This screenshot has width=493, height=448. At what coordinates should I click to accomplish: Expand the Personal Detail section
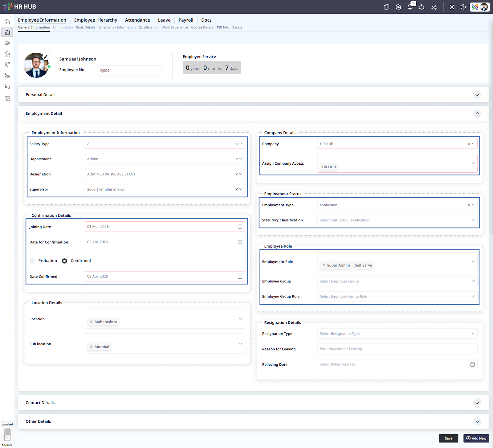pyautogui.click(x=477, y=95)
